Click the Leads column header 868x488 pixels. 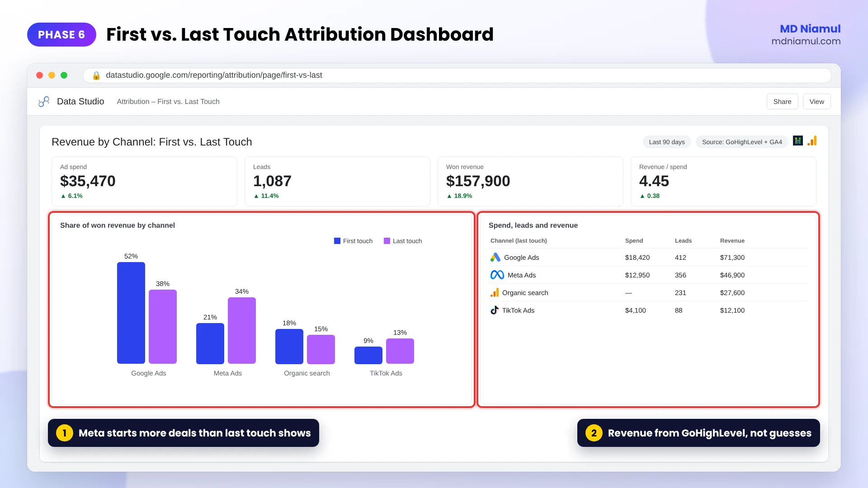[x=683, y=241]
